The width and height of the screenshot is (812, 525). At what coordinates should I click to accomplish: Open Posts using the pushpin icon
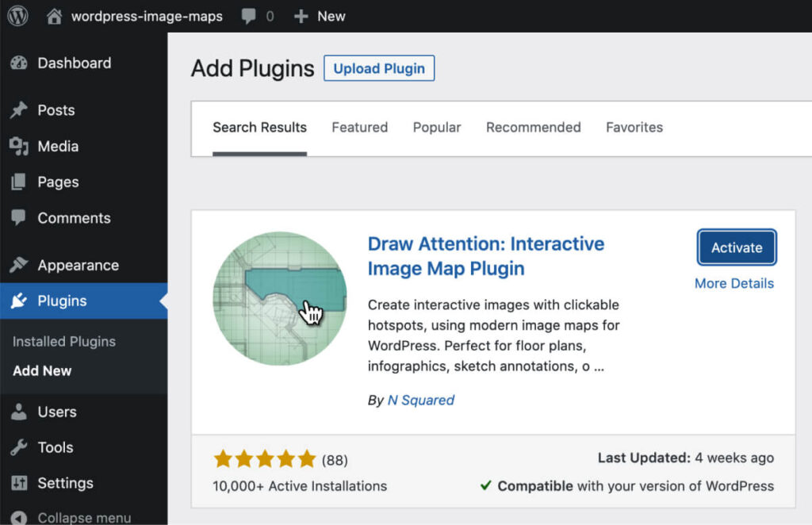click(x=20, y=110)
